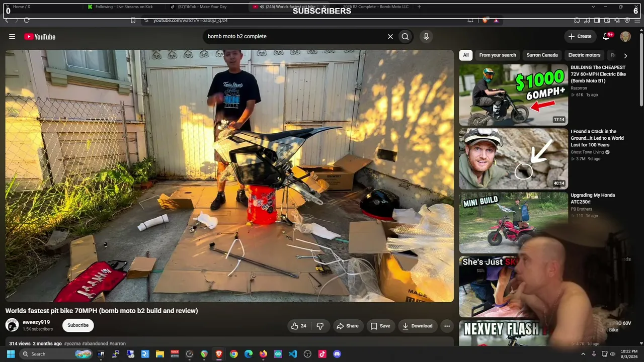Dislike the video with thumbs down
Screen dimensions: 644x362
pos(320,326)
